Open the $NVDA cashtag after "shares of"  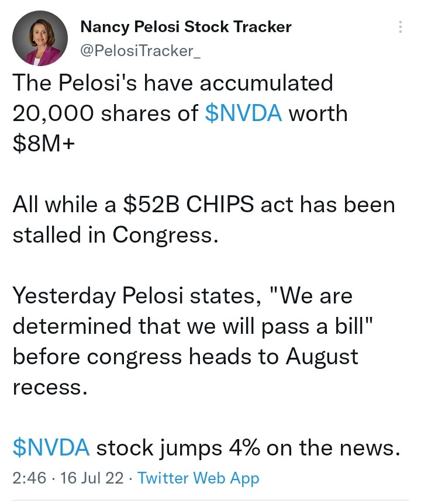[x=244, y=113]
